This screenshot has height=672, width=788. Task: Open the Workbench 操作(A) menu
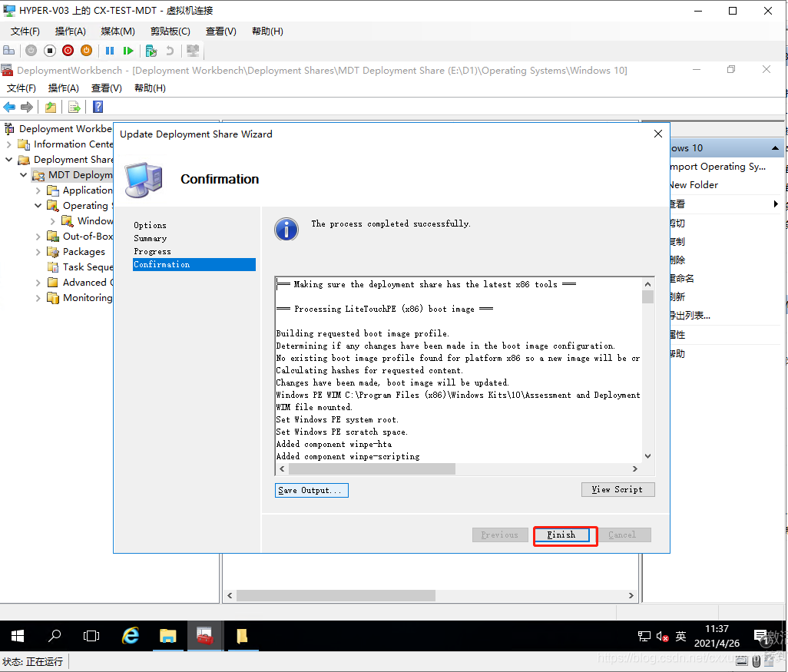click(x=63, y=88)
